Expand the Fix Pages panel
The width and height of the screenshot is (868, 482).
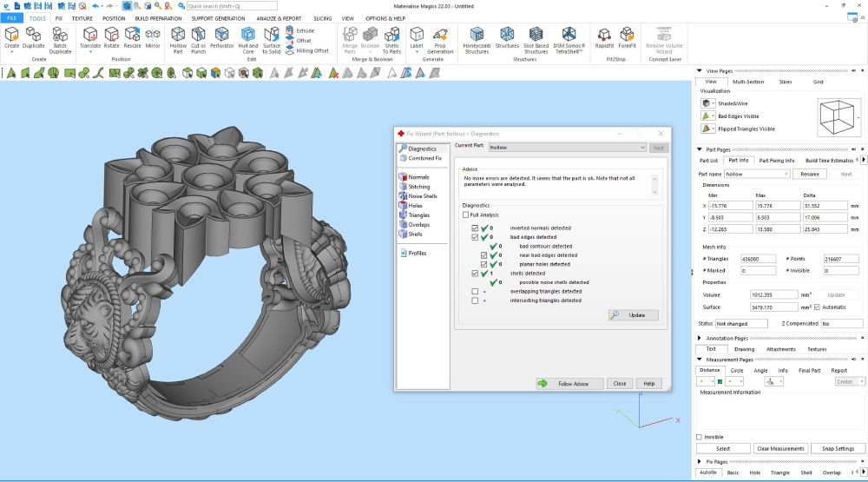click(700, 461)
